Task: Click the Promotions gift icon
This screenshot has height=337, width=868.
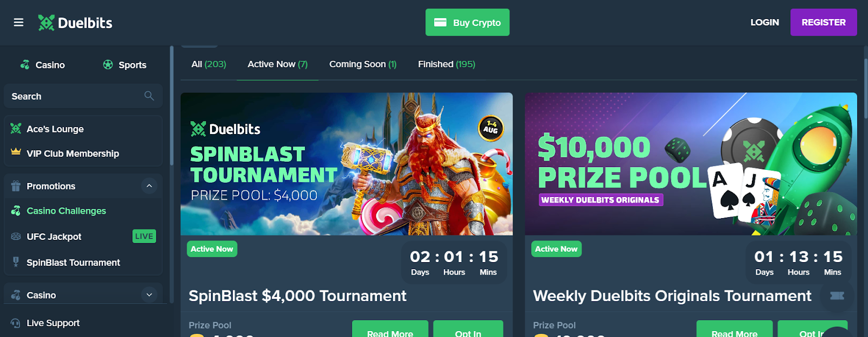Action: click(x=16, y=186)
